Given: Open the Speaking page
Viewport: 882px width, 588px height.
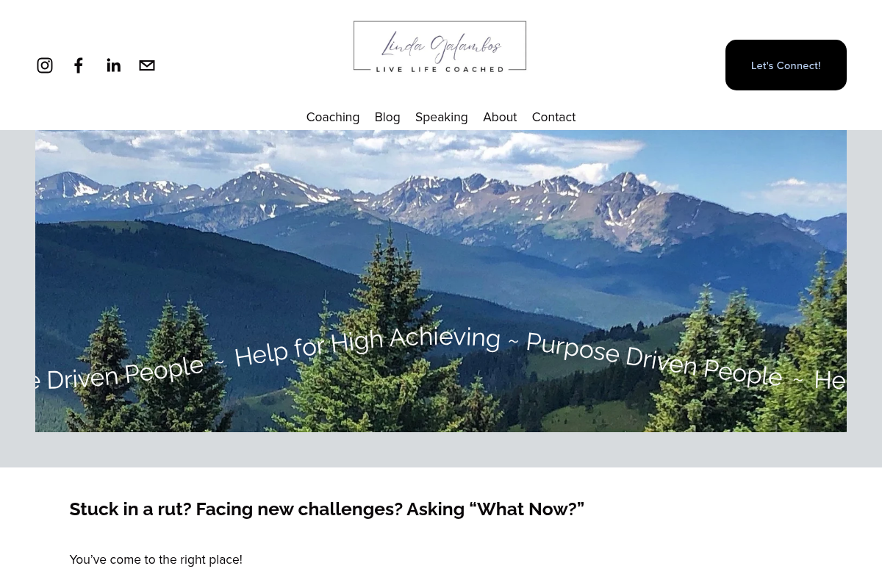Looking at the screenshot, I should pos(441,117).
